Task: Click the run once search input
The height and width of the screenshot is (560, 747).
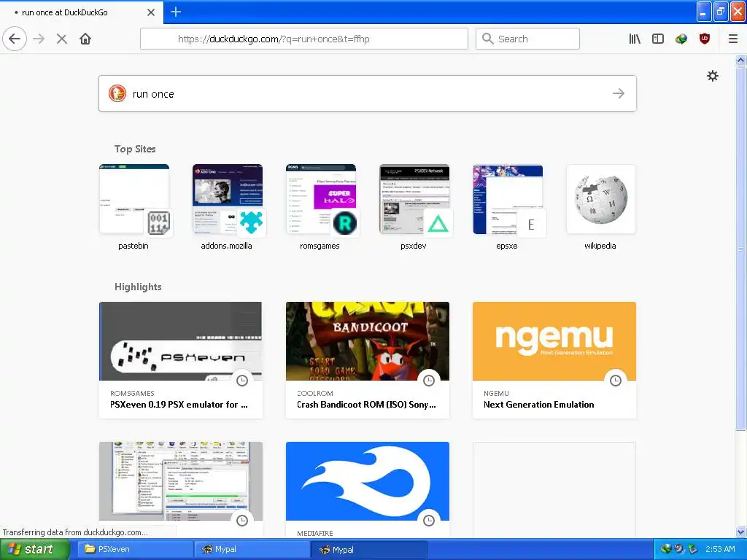Action: pyautogui.click(x=368, y=93)
